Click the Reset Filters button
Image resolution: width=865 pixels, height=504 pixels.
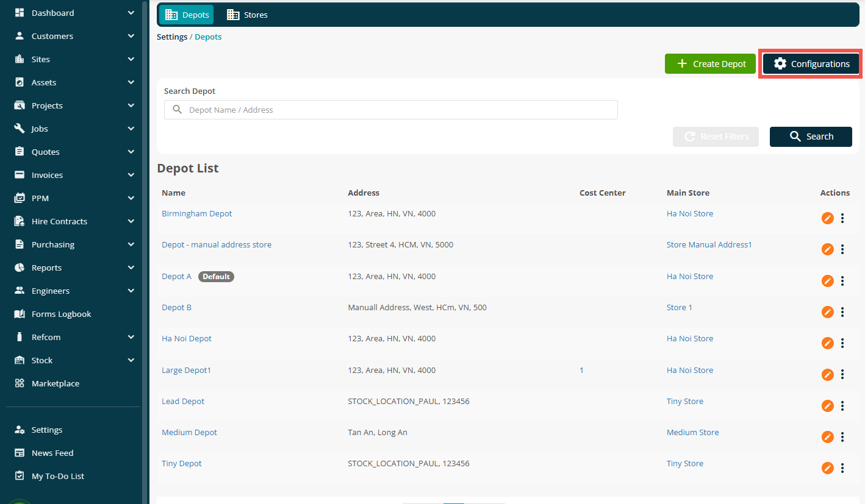click(x=716, y=137)
